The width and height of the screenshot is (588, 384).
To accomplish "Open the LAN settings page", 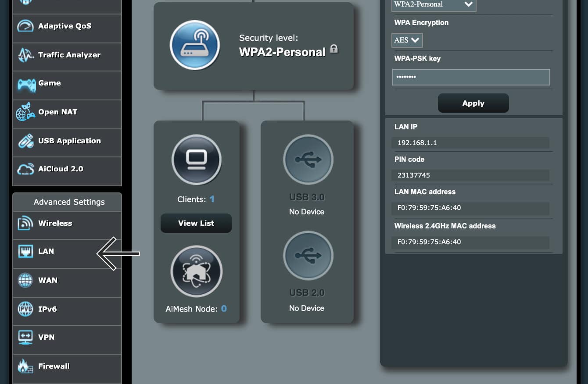I will tap(67, 254).
